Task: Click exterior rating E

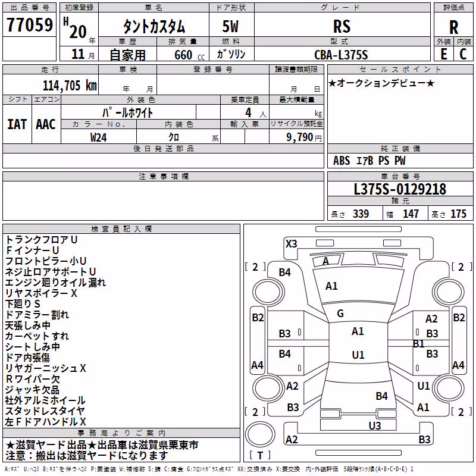Action: coord(443,54)
